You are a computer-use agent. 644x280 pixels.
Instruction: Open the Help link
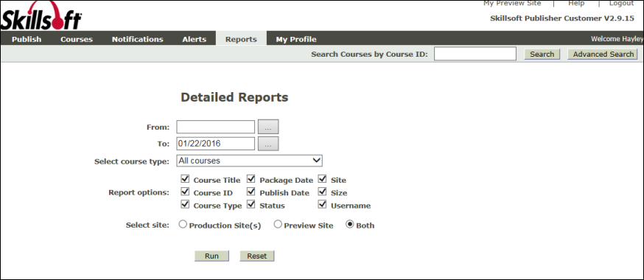pyautogui.click(x=576, y=3)
